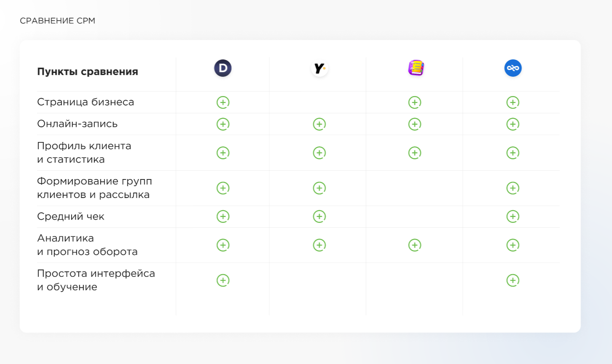Click Страница бизнеса plus under infinity logo
The image size is (612, 364).
coord(513,102)
